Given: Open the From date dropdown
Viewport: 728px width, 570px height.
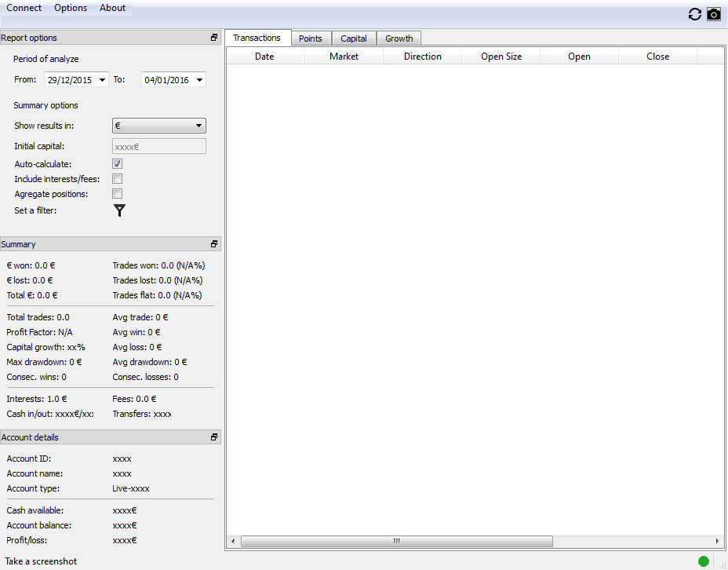Looking at the screenshot, I should [x=103, y=80].
